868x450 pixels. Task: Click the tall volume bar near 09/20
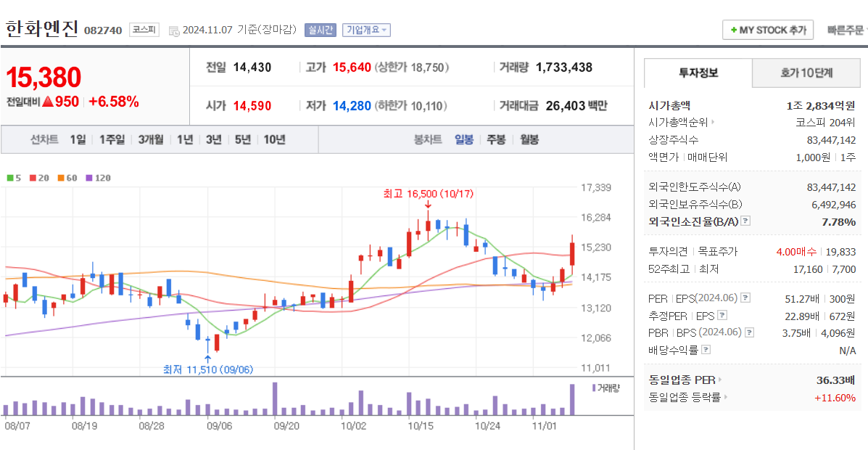coord(275,398)
